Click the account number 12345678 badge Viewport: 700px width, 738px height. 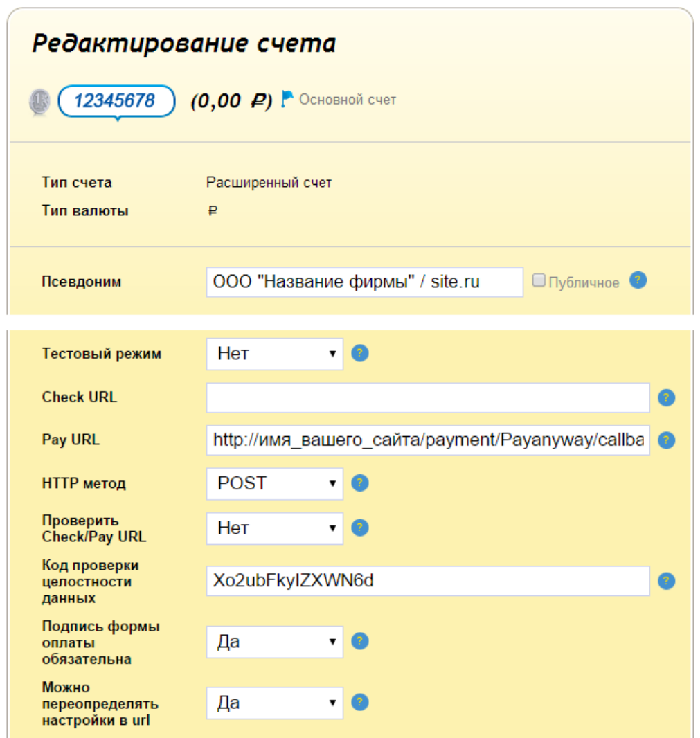tap(115, 101)
